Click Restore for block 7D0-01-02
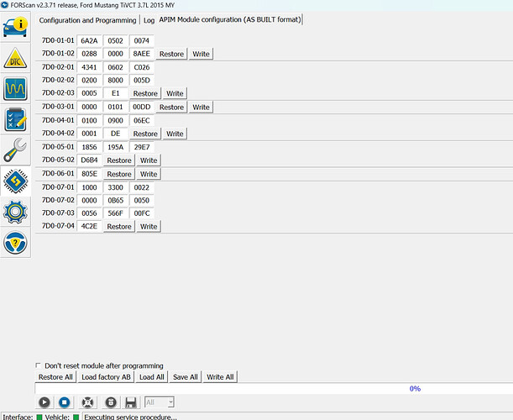Screen dimensions: 513x420 [x=171, y=54]
